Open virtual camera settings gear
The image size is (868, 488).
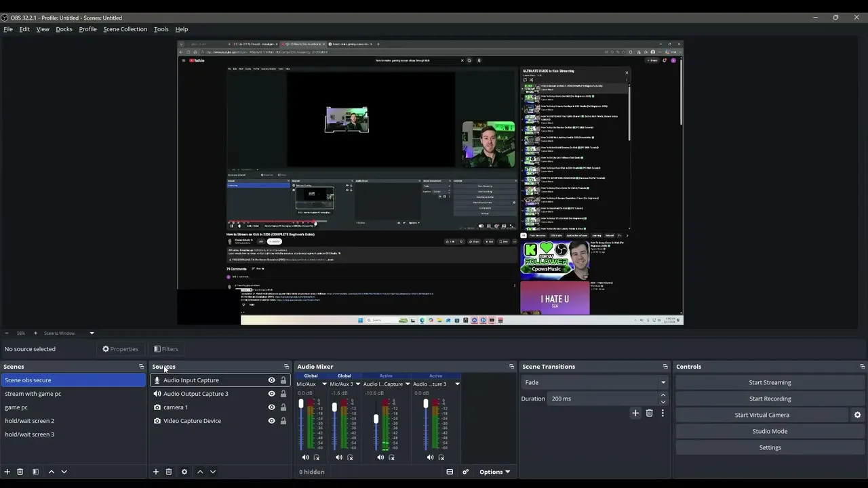coord(857,415)
